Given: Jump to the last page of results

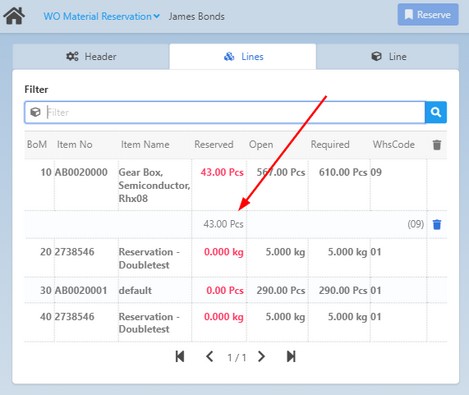Looking at the screenshot, I should [x=291, y=357].
